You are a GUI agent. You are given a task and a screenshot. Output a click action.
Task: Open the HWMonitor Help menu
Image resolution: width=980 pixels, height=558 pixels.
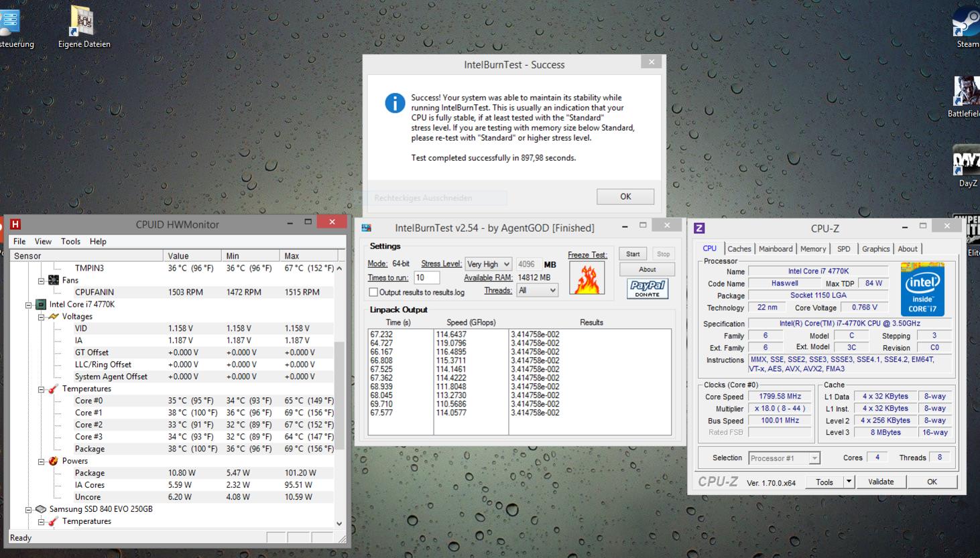point(98,241)
